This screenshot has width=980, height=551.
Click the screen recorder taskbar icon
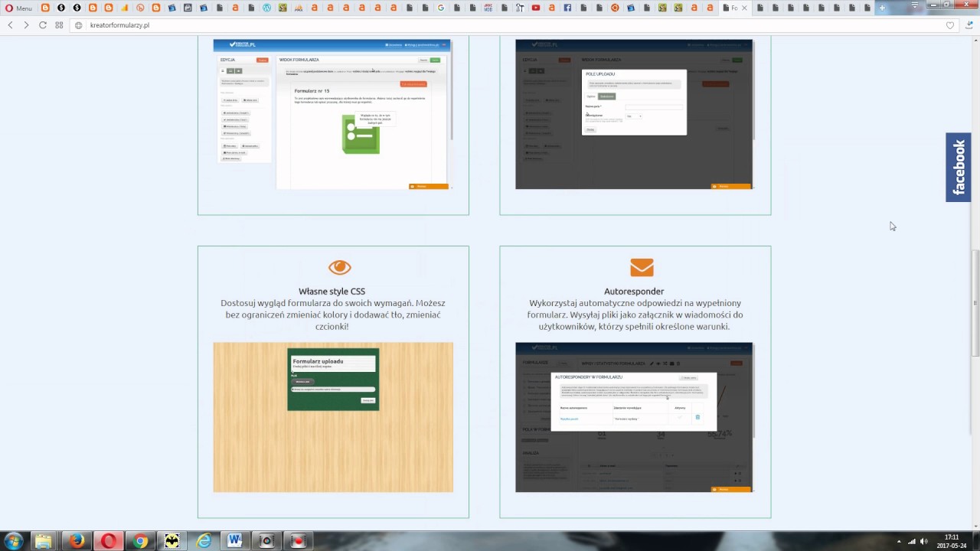[x=298, y=541]
